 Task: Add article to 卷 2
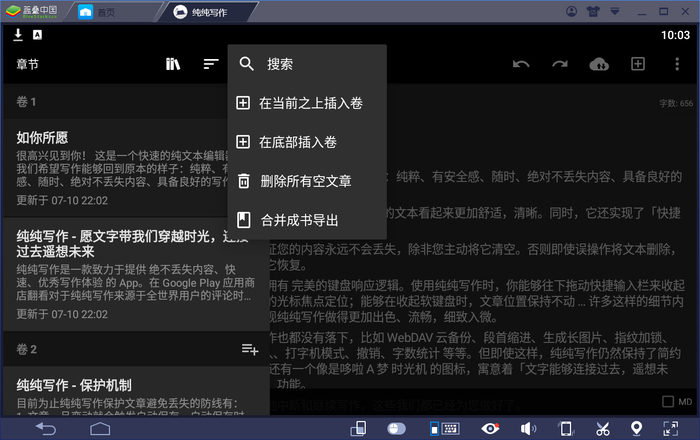[x=250, y=349]
